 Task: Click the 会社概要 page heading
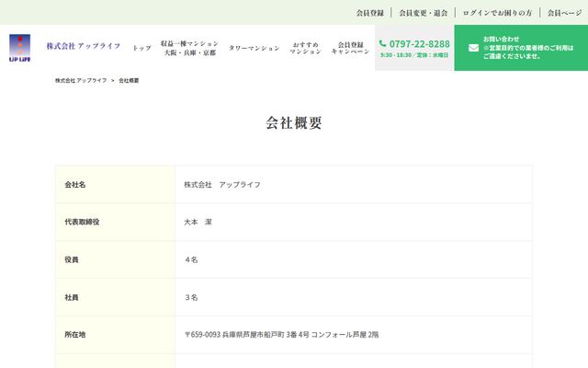coord(294,122)
